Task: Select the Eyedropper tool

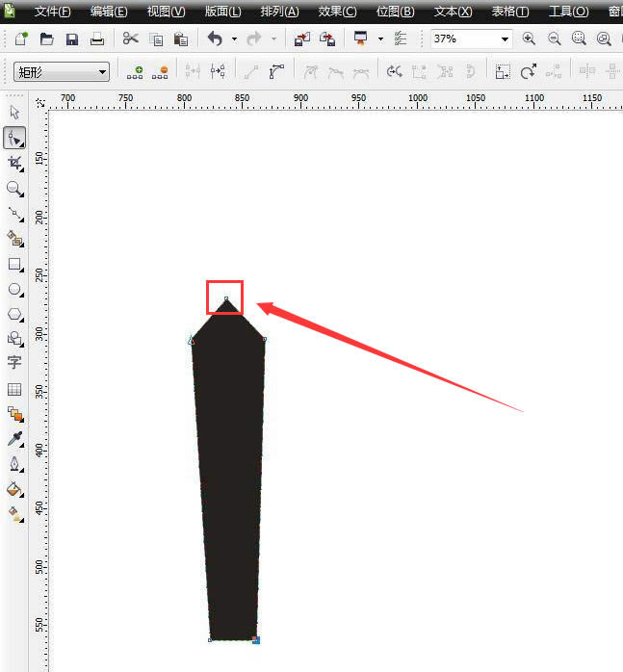Action: [15, 439]
